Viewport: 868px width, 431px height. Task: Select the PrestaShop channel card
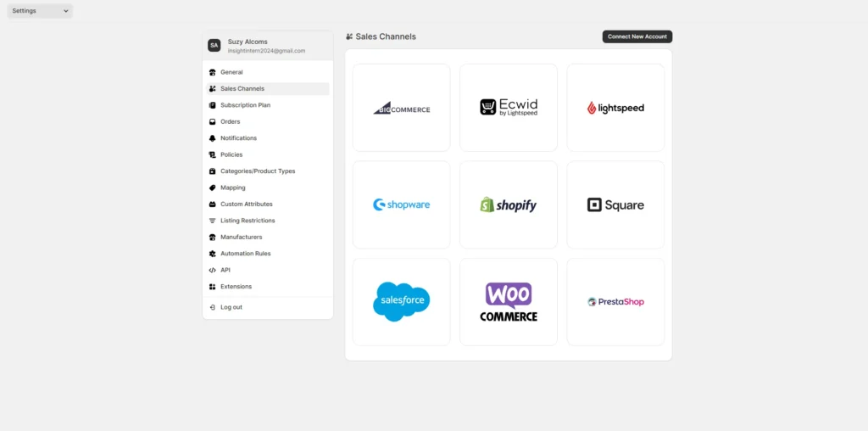pyautogui.click(x=615, y=302)
